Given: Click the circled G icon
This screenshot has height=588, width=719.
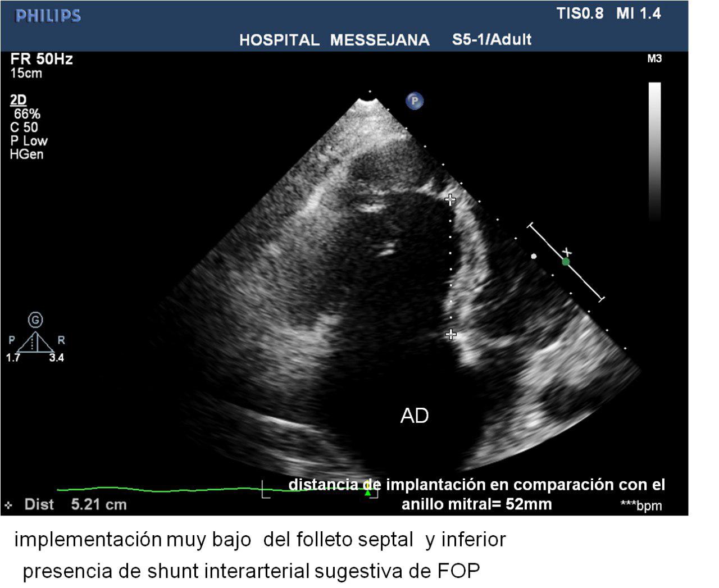Looking at the screenshot, I should click(x=35, y=320).
